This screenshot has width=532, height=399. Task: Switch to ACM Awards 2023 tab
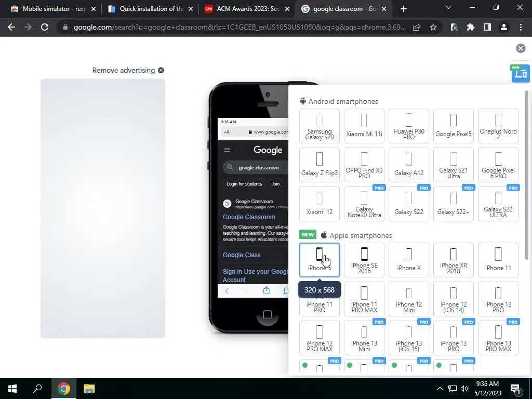pos(248,9)
